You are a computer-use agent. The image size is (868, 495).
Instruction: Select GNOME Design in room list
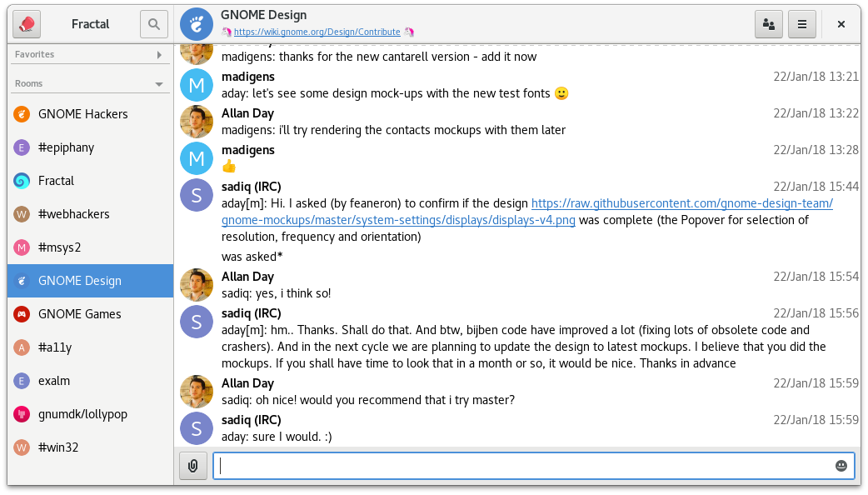(90, 281)
